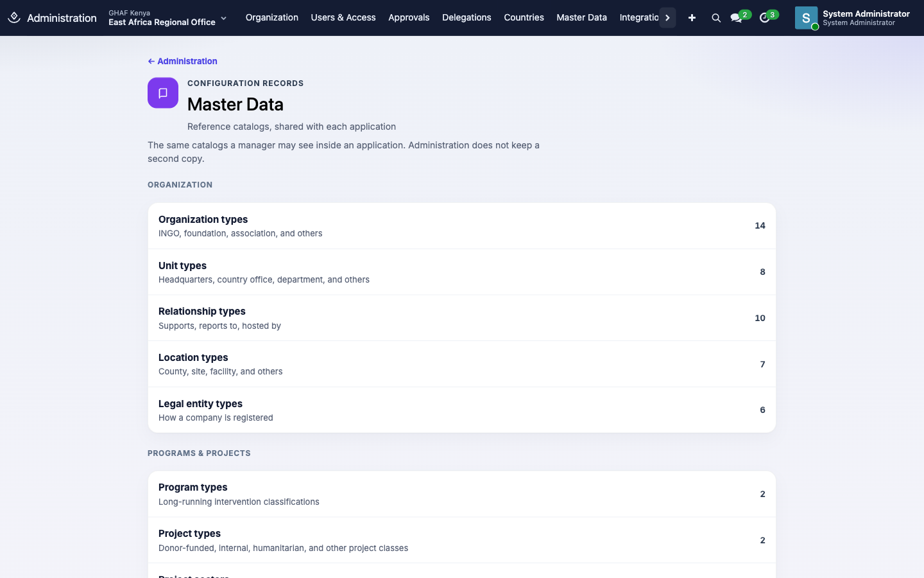Expand the East Africa Regional Office switcher
The width and height of the screenshot is (924, 578).
click(x=168, y=18)
